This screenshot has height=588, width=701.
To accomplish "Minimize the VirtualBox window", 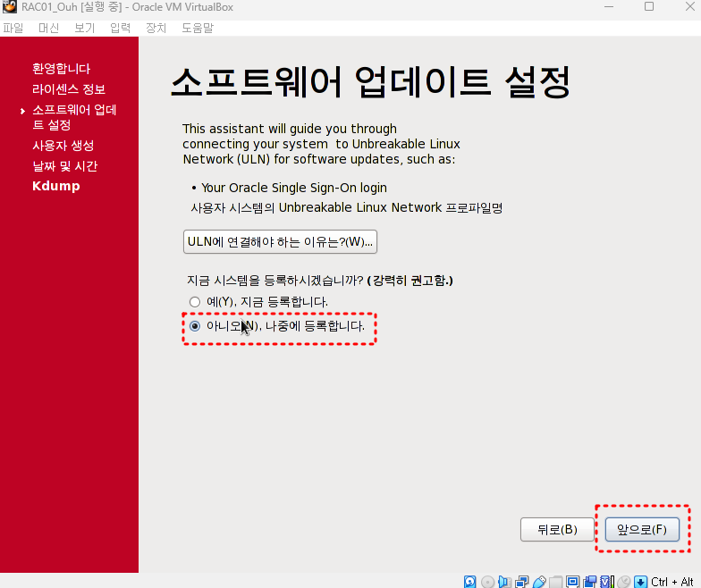I will coord(608,7).
